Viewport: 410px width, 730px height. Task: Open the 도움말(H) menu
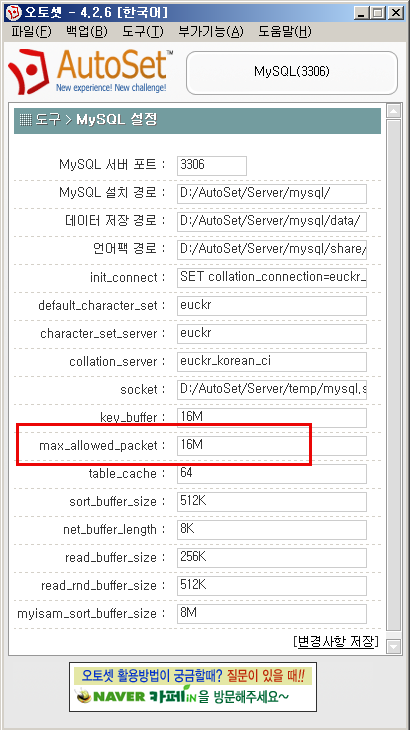point(285,32)
